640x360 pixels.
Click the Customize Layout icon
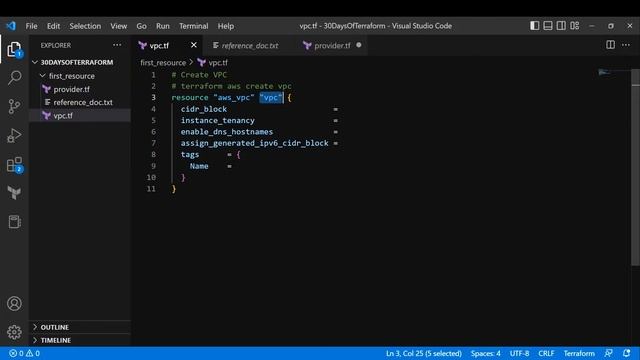pyautogui.click(x=575, y=26)
